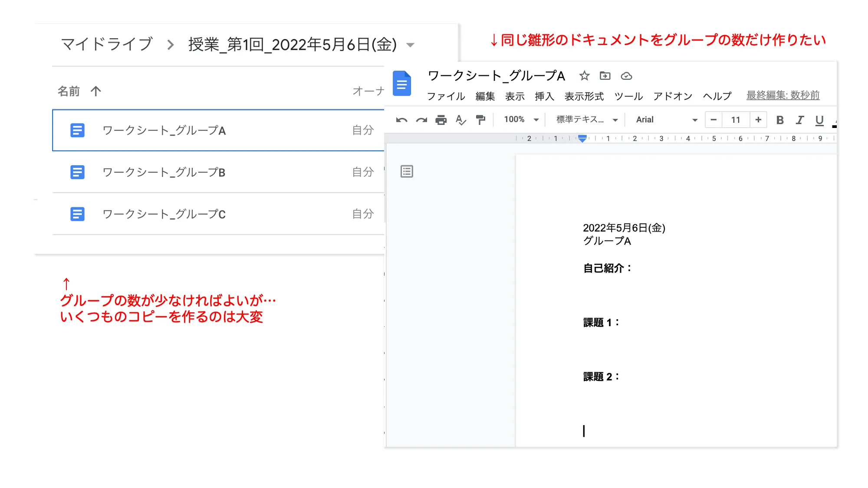Toggle italic formatting
This screenshot has height=488, width=868.
click(799, 120)
